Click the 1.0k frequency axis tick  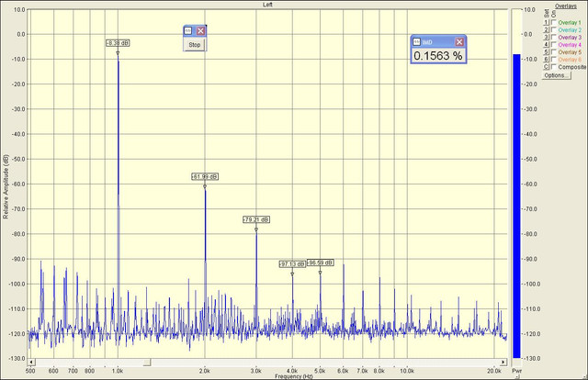(118, 371)
